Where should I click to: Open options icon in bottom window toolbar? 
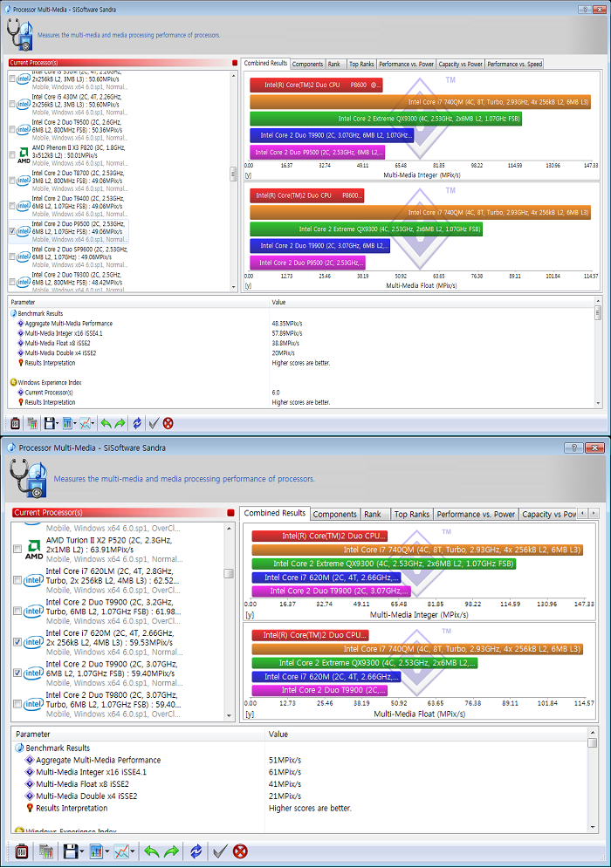click(x=22, y=851)
